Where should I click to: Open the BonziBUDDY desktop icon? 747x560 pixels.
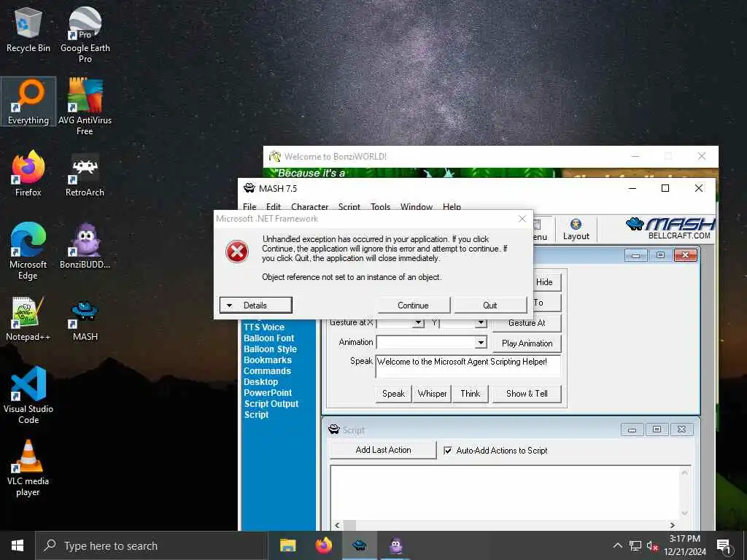tap(85, 246)
